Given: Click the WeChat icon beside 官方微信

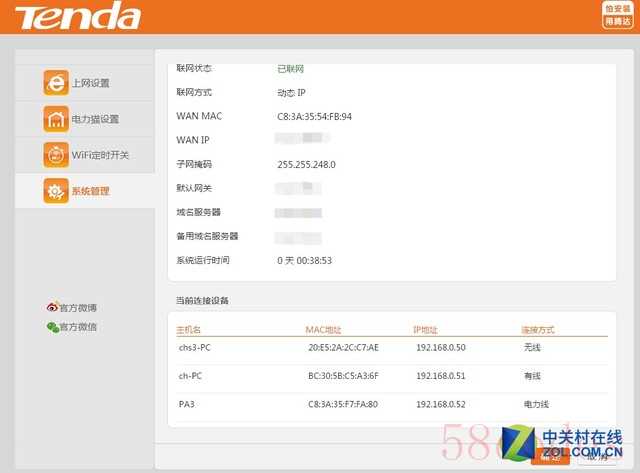Looking at the screenshot, I should 52,327.
